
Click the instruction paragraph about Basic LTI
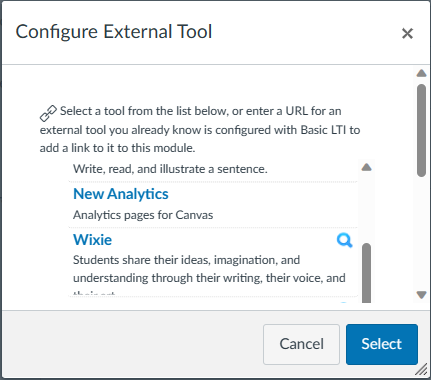(200, 129)
